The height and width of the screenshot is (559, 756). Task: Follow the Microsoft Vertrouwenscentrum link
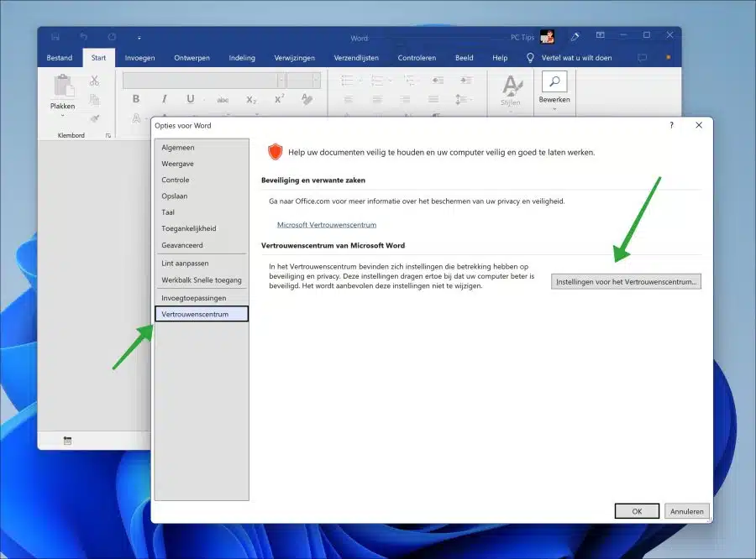pyautogui.click(x=327, y=225)
